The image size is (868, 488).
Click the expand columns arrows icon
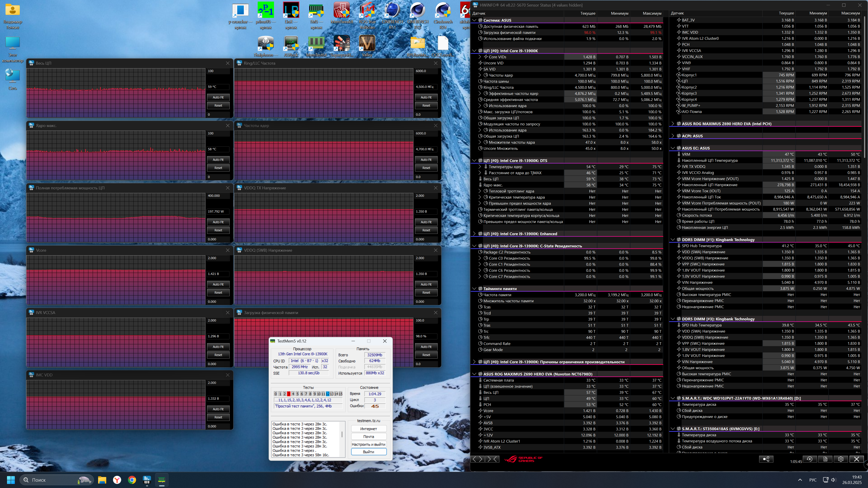[477, 459]
